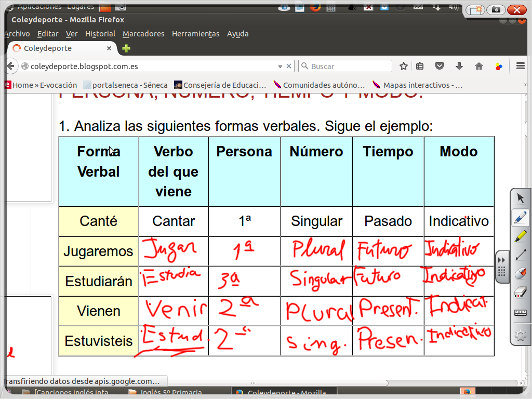Screen dimensions: 532x399
Task: Toggle the reading list icon in toolbar
Action: [x=420, y=66]
